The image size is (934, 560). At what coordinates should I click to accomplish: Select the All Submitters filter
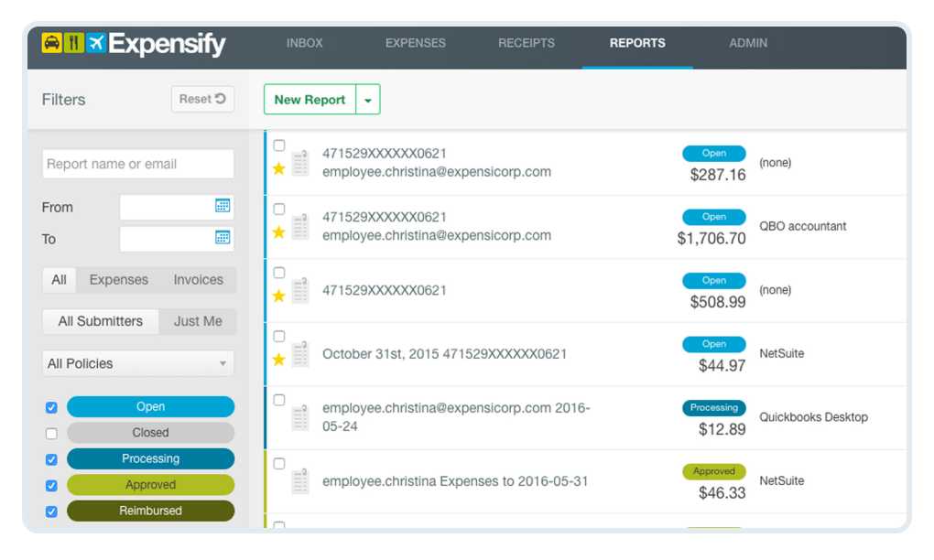(100, 321)
